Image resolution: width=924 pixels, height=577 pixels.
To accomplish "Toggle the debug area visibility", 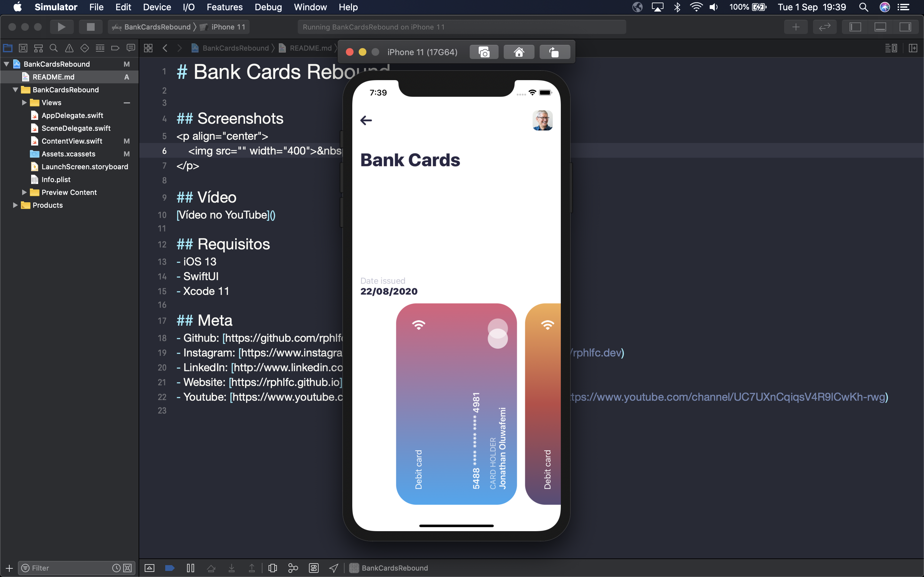I will (880, 27).
